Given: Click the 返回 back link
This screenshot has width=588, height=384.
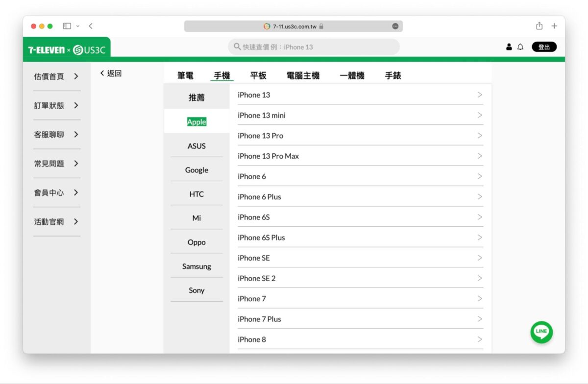Looking at the screenshot, I should pyautogui.click(x=111, y=73).
